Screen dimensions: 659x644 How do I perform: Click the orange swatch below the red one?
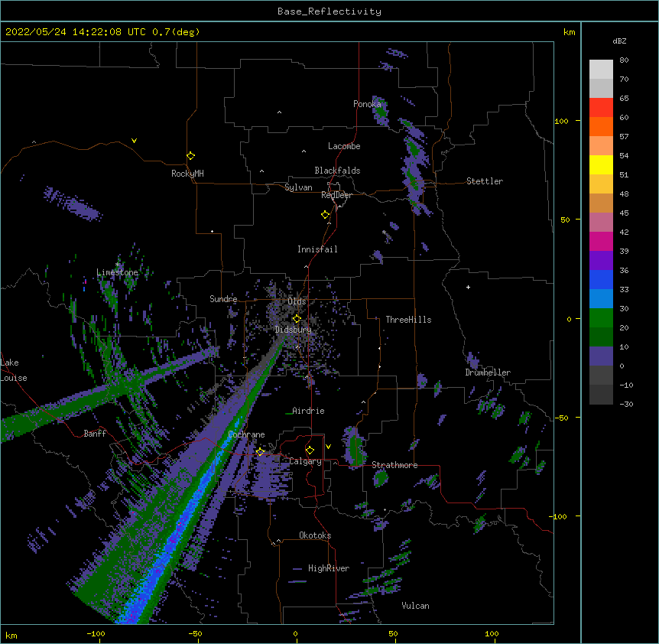pyautogui.click(x=601, y=126)
